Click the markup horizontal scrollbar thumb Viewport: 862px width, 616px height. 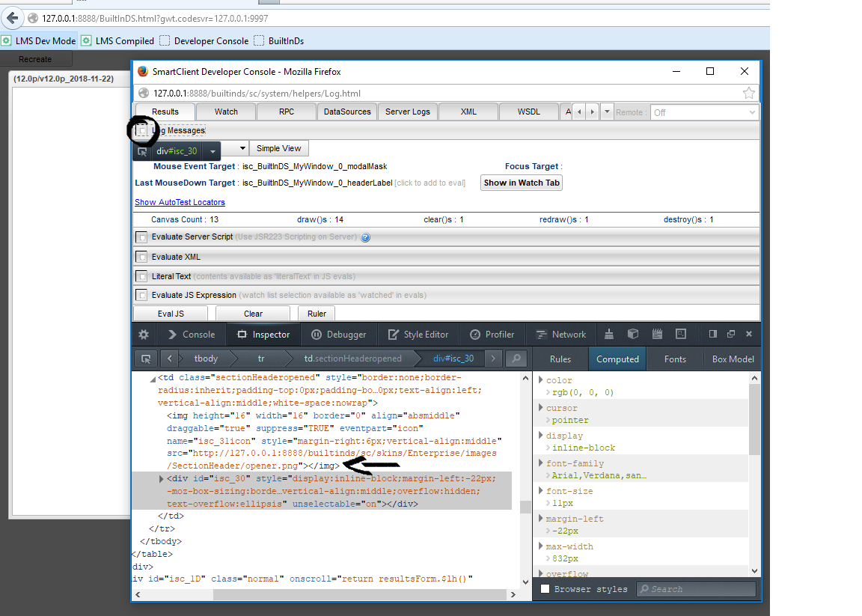359,594
